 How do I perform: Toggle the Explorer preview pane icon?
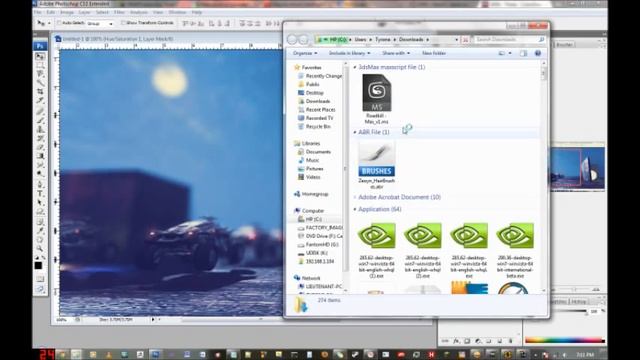(523, 53)
